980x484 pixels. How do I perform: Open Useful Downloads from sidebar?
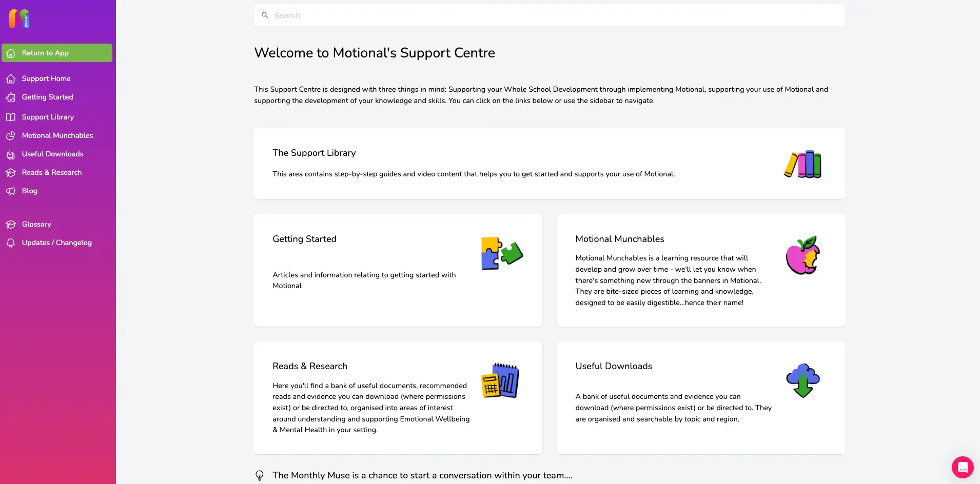52,154
